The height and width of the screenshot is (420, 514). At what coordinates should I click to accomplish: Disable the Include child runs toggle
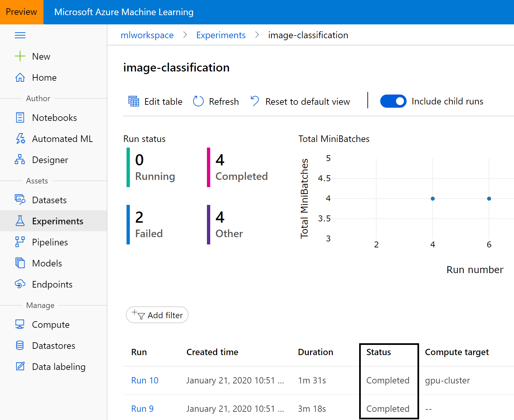tap(393, 101)
